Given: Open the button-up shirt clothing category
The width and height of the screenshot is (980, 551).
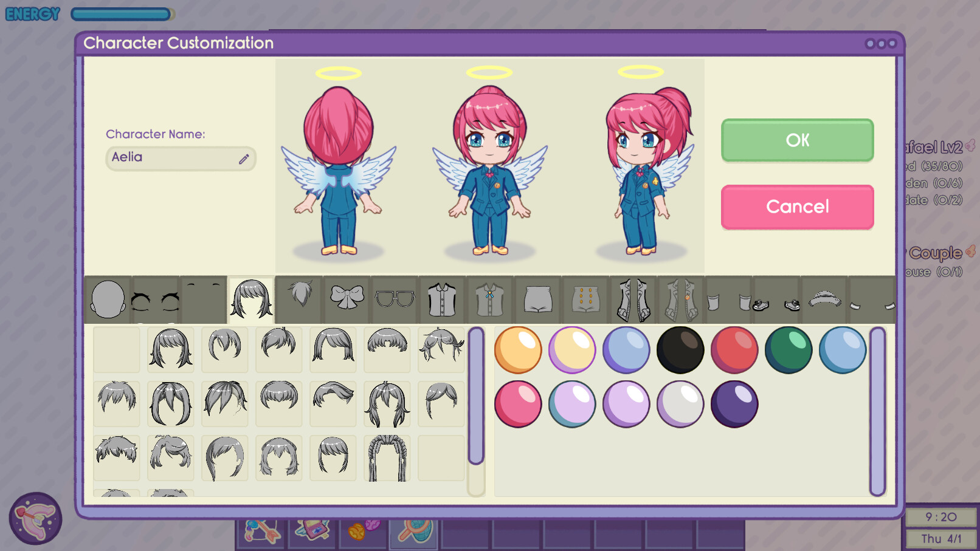Looking at the screenshot, I should point(442,298).
